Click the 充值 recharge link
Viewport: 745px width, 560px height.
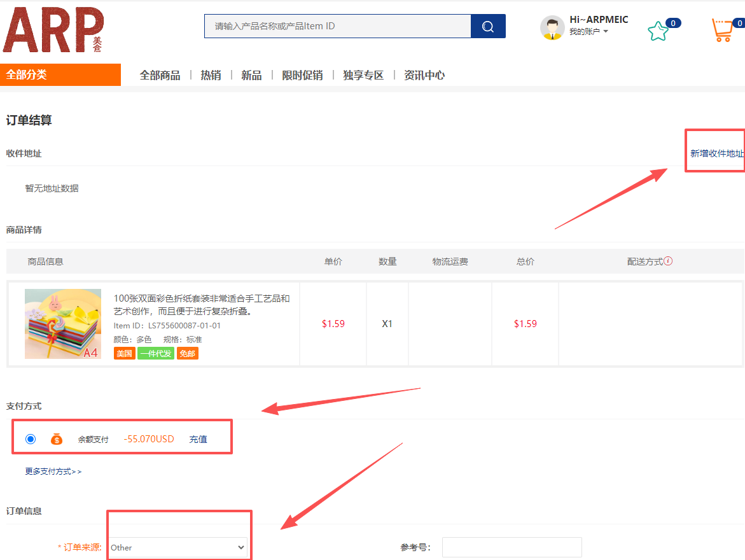pyautogui.click(x=198, y=439)
